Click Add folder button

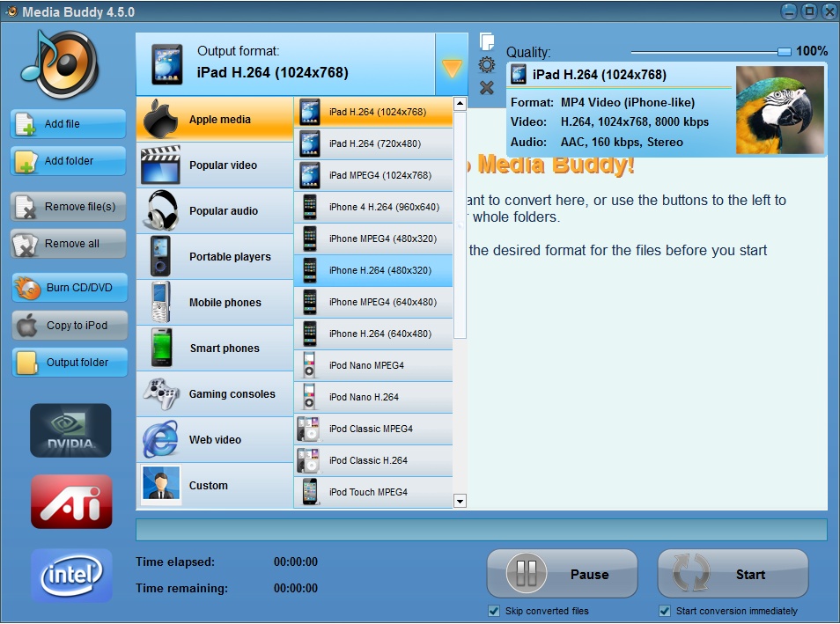coord(68,161)
